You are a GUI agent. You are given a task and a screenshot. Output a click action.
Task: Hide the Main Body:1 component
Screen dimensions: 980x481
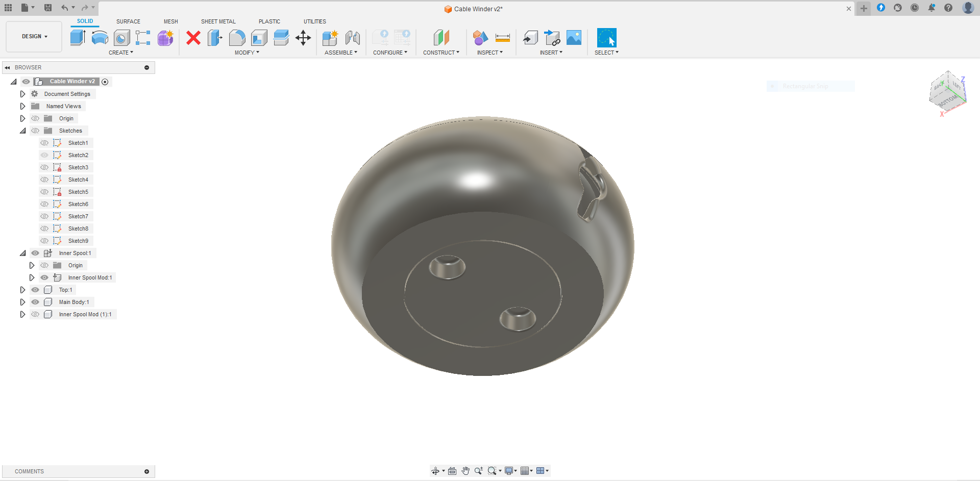35,302
